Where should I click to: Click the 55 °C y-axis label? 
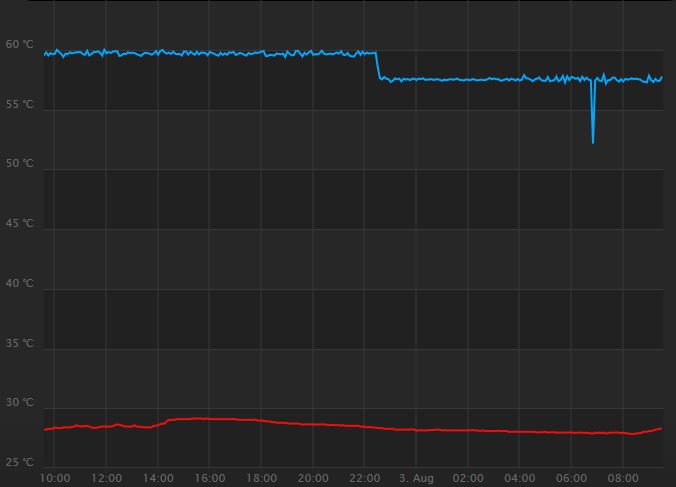tap(19, 104)
